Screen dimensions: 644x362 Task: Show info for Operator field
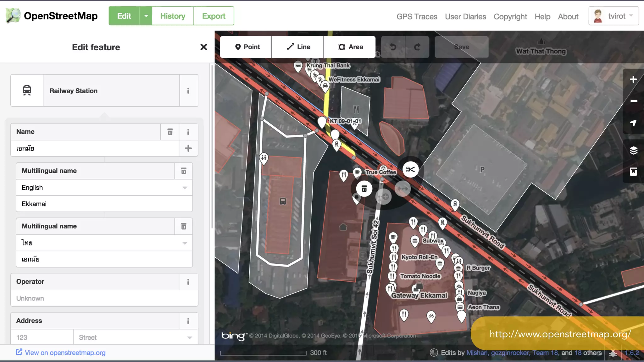click(x=188, y=282)
